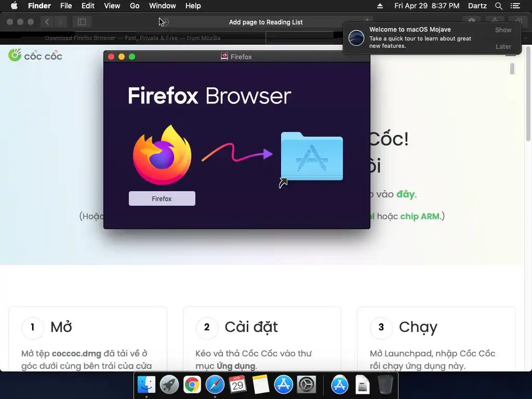Open Spotlight search magnifier icon
The width and height of the screenshot is (532, 399).
coord(498,6)
